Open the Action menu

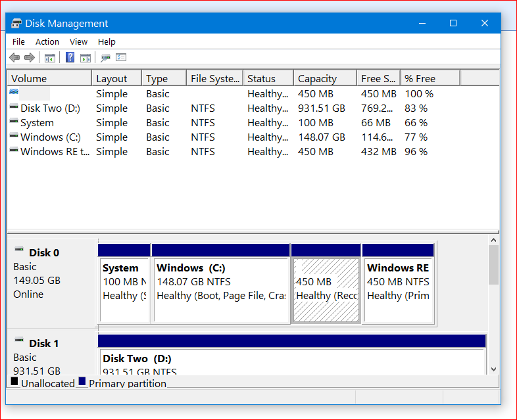47,42
